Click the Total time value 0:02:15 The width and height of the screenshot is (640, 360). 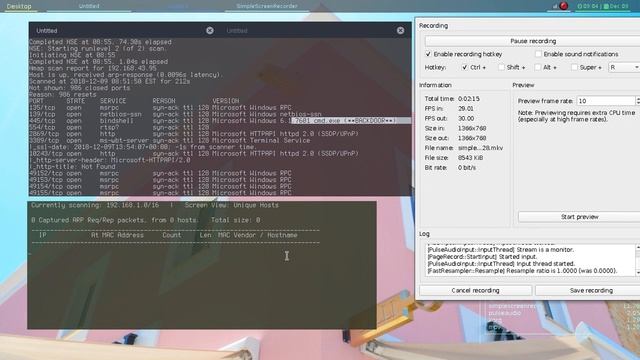(469, 99)
